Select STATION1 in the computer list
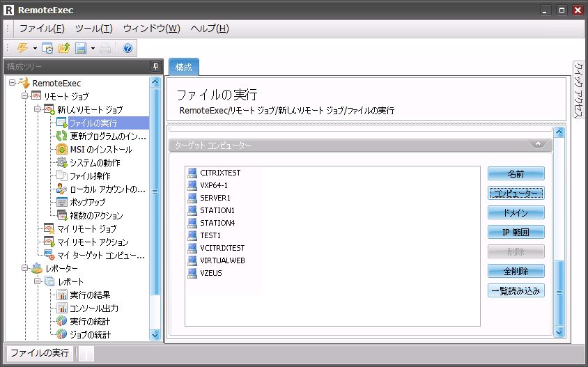The image size is (588, 367). point(217,210)
